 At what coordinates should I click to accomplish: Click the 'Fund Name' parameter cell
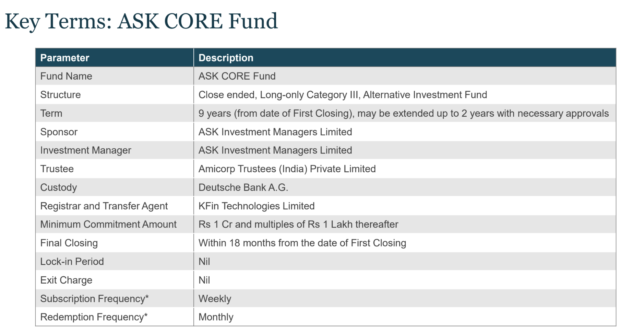tap(66, 76)
